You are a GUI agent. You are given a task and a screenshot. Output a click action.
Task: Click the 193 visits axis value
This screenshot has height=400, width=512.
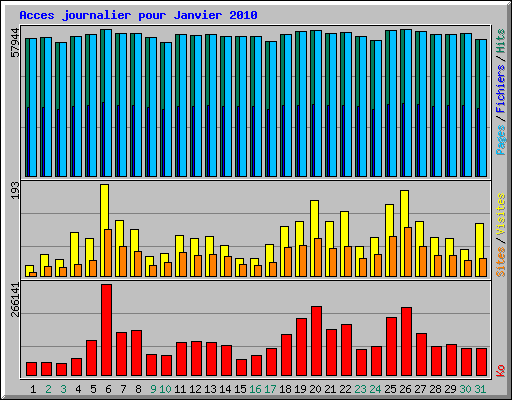point(15,191)
